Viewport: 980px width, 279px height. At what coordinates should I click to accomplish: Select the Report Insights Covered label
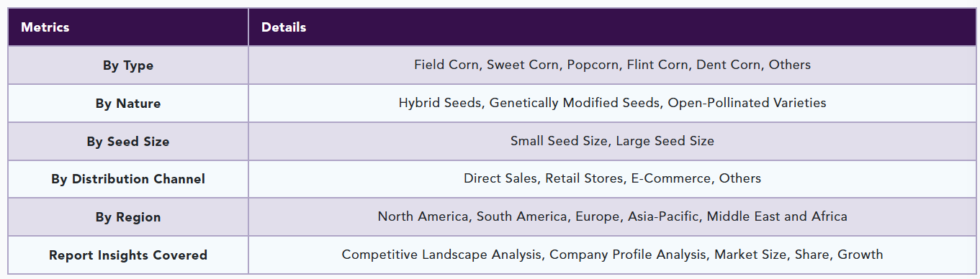pos(128,255)
